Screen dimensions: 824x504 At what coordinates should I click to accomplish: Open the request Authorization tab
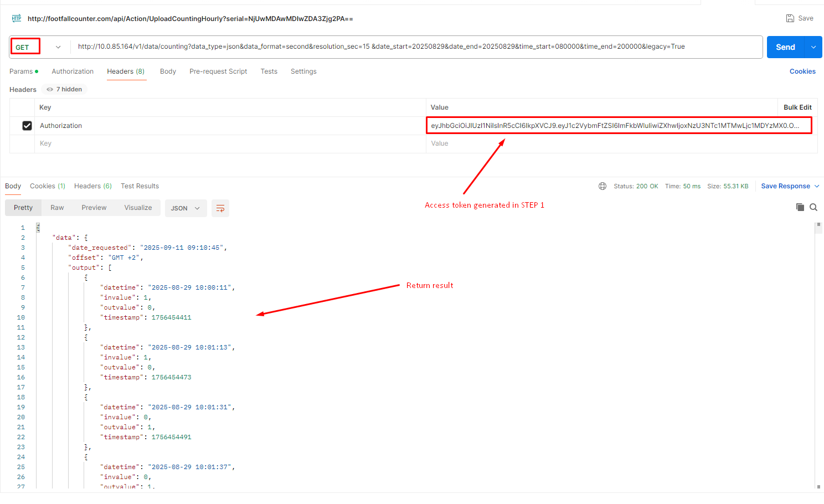pos(73,71)
